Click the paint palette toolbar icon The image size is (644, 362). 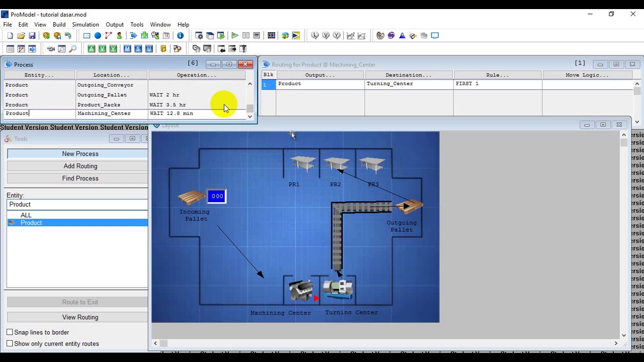point(380,36)
